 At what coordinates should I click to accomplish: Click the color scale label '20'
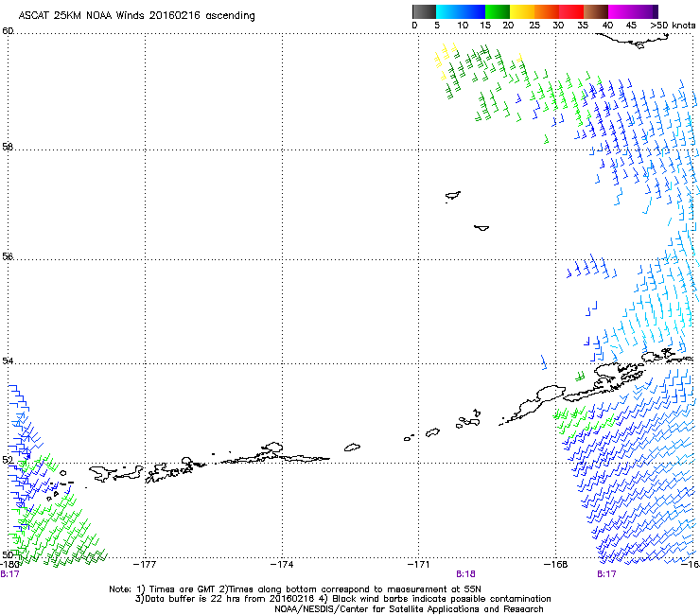[509, 26]
